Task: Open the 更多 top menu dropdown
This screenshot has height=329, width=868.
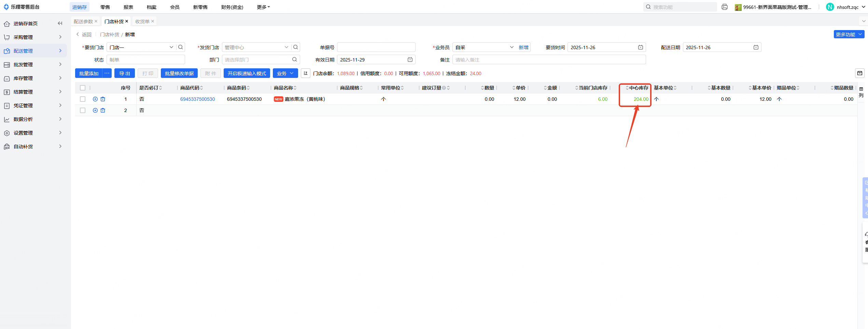Action: (263, 7)
